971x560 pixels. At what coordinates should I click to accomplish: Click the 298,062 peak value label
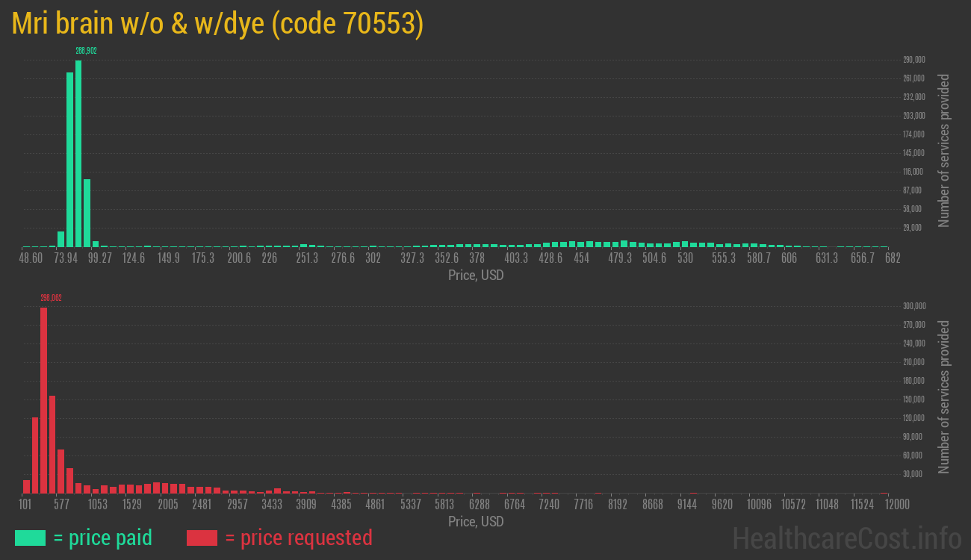point(51,298)
